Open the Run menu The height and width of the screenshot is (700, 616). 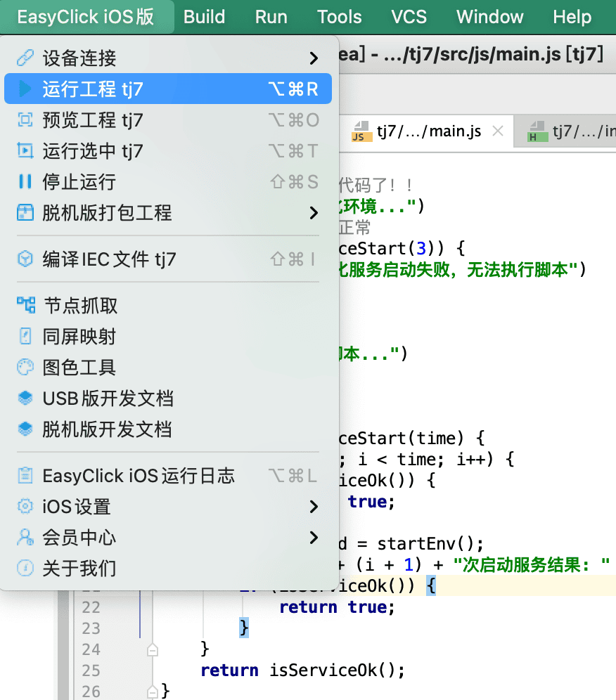coord(271,17)
